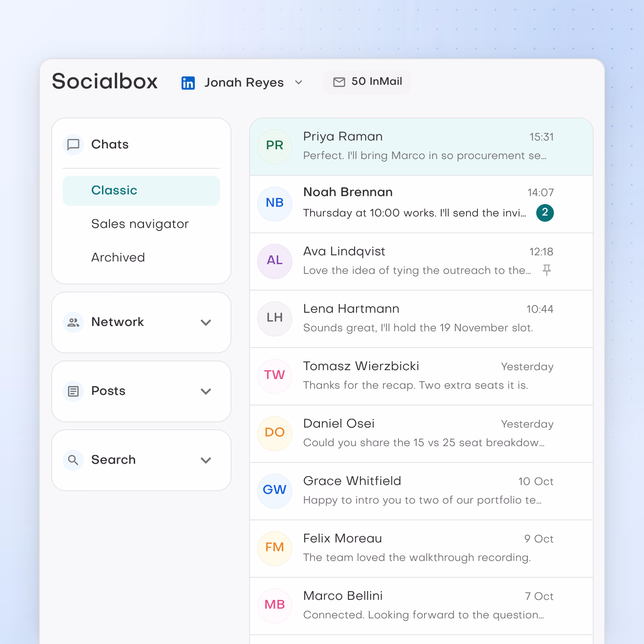Open Daniel Osei's seat breakdown message
Viewport: 644px width, 644px height.
tap(424, 443)
